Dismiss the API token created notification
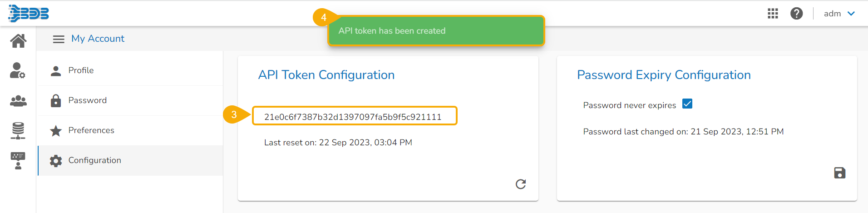 (x=436, y=31)
